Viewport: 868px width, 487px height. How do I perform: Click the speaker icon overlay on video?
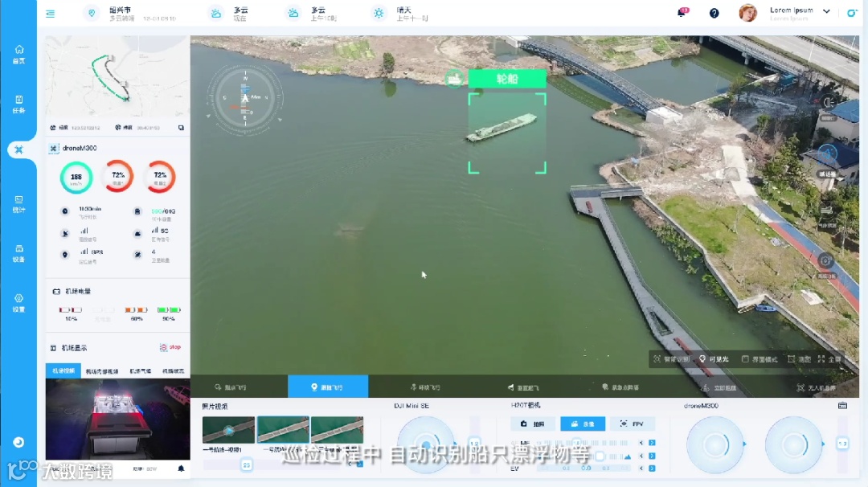click(x=828, y=102)
